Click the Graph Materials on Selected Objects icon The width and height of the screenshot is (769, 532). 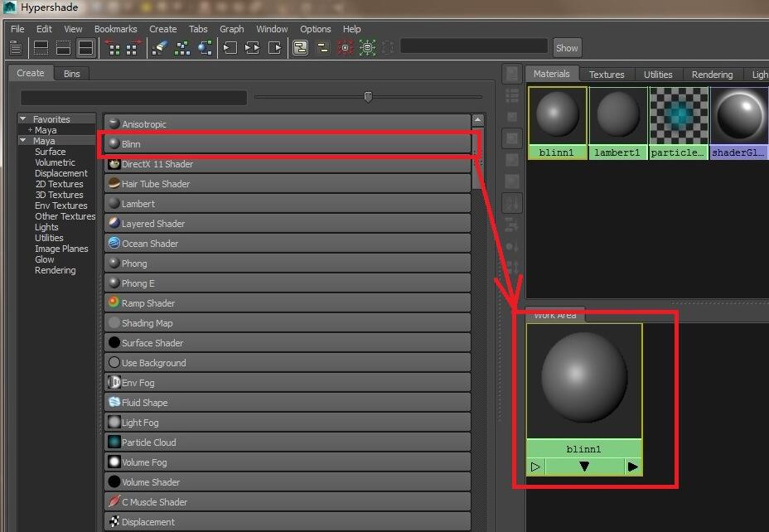point(205,48)
